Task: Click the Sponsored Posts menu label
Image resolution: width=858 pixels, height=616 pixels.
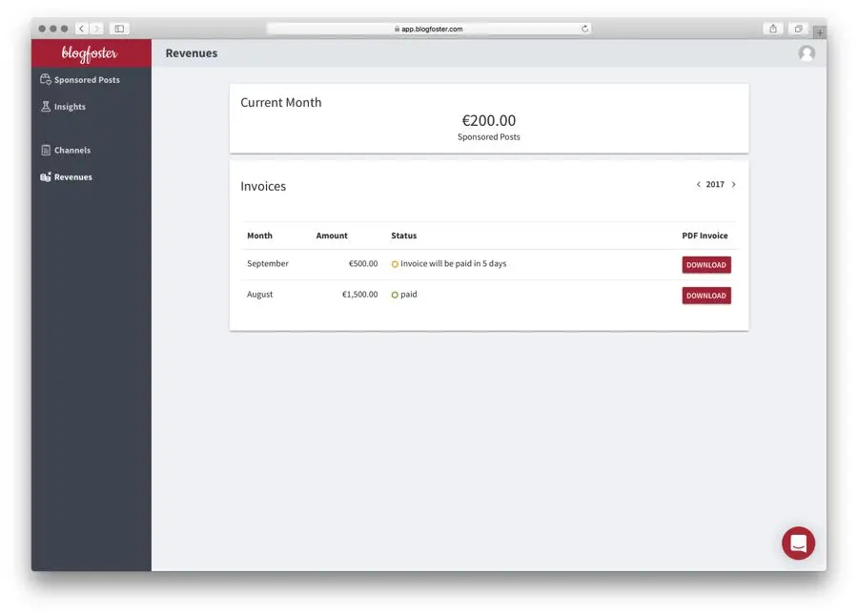Action: (x=87, y=80)
